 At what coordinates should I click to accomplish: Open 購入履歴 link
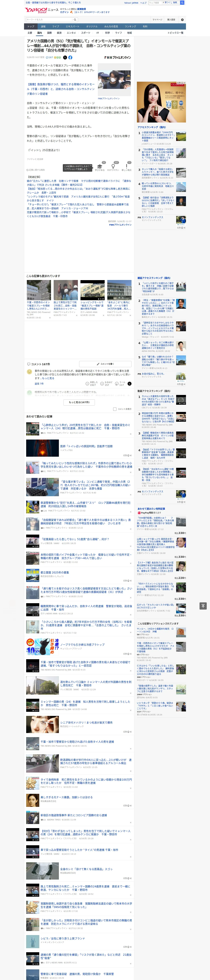[x=171, y=20]
